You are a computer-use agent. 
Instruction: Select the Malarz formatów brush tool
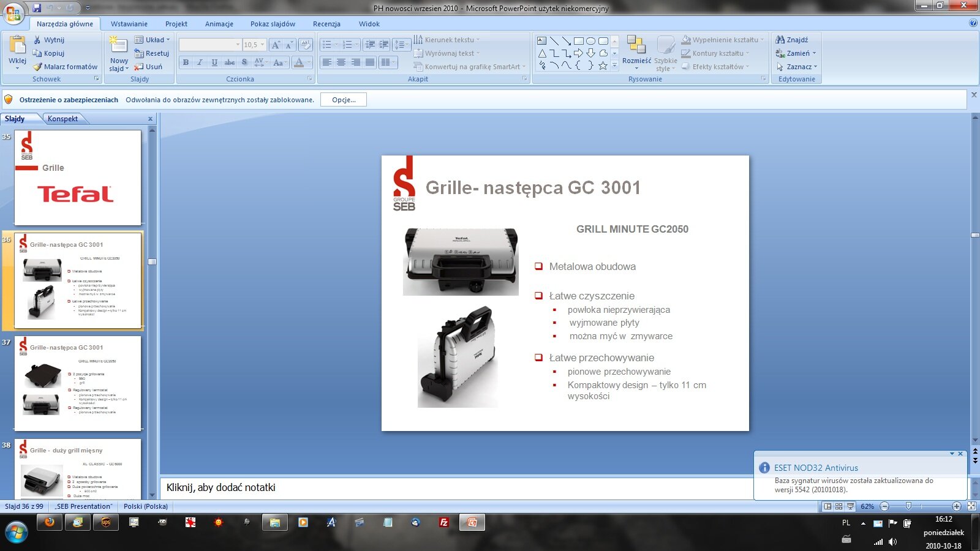coord(38,67)
